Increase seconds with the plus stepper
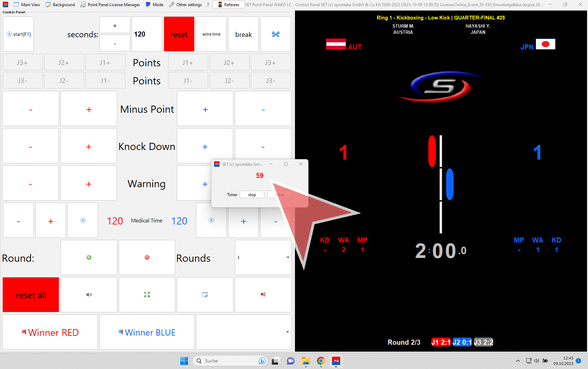The width and height of the screenshot is (588, 369). (115, 26)
